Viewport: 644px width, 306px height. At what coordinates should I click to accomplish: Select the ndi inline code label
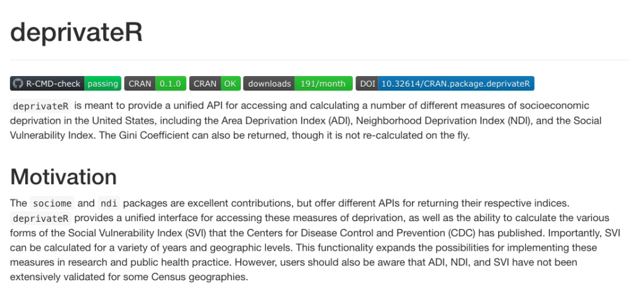109,204
